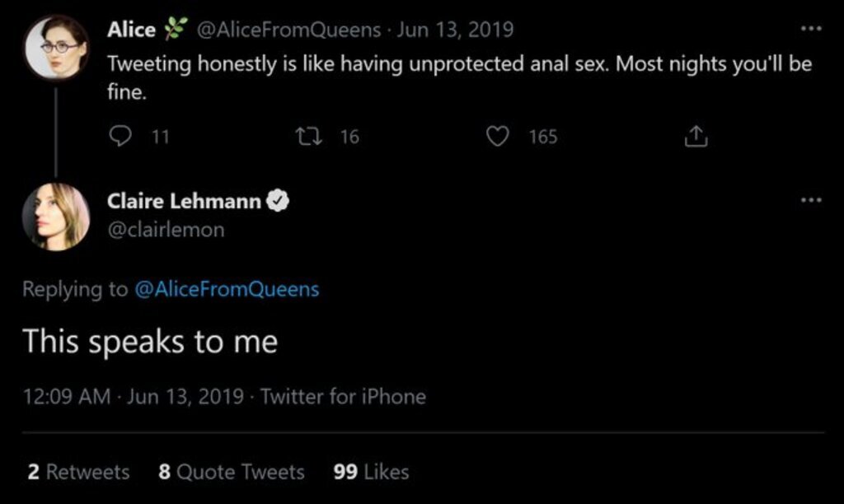The height and width of the screenshot is (504, 844).
Task: Click Claire Lehmann's verified badge
Action: [279, 200]
